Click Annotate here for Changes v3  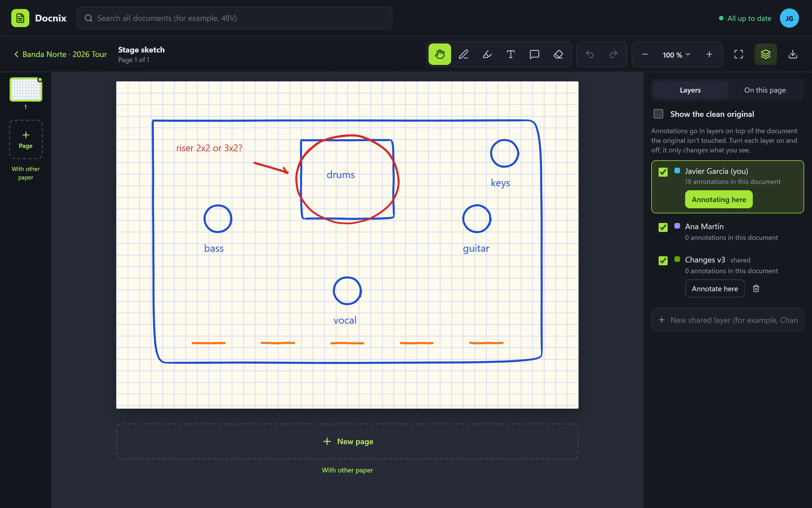coord(715,289)
